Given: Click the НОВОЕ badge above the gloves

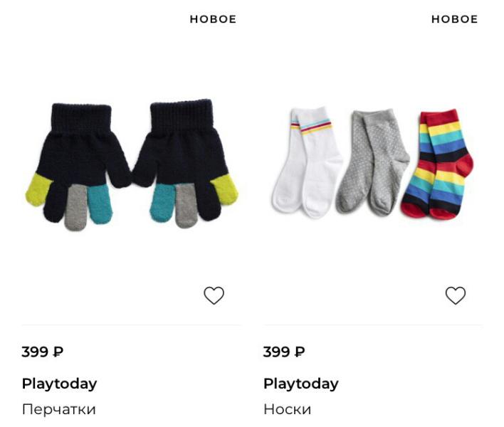Looking at the screenshot, I should (213, 19).
